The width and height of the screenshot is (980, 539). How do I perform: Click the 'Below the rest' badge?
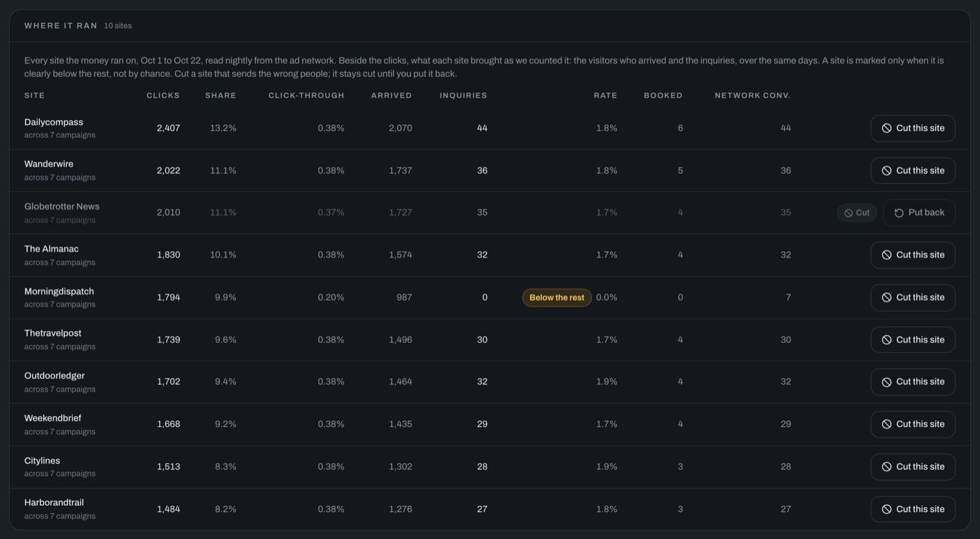557,297
